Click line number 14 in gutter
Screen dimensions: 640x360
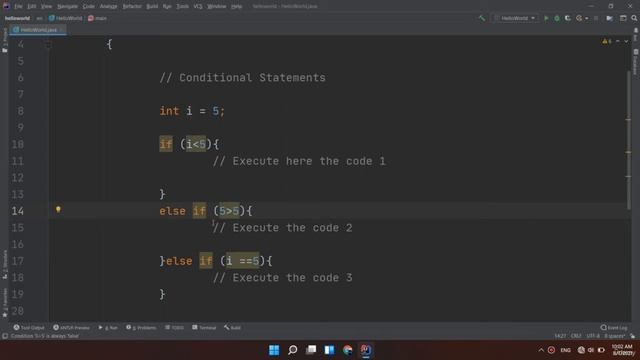coord(18,211)
